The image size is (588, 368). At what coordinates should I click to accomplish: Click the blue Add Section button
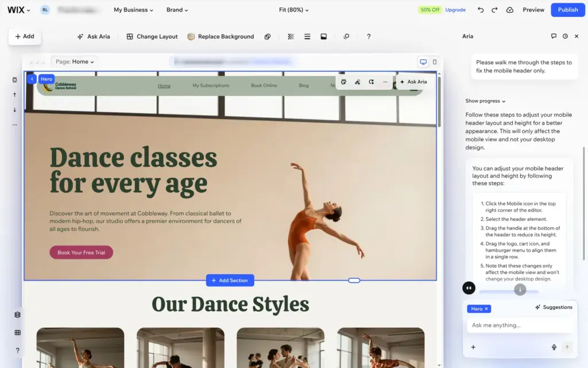point(230,281)
